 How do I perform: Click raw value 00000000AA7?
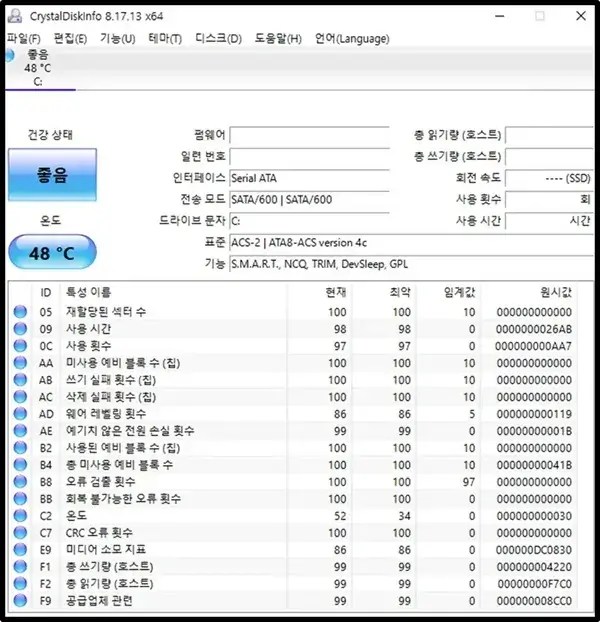click(x=533, y=346)
